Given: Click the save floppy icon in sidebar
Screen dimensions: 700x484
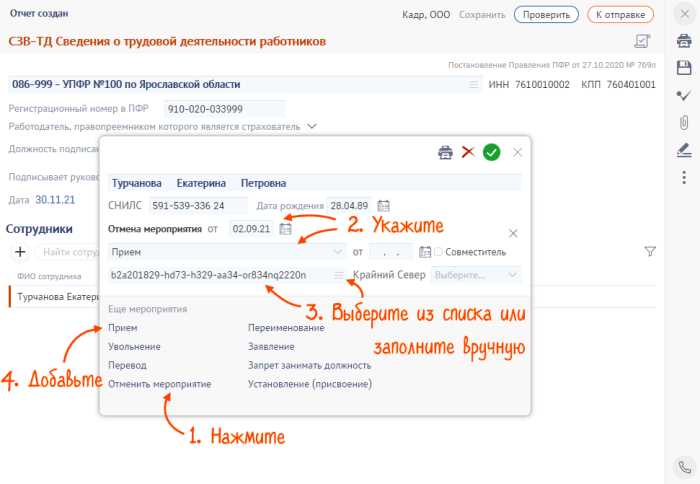Looking at the screenshot, I should coord(684,68).
